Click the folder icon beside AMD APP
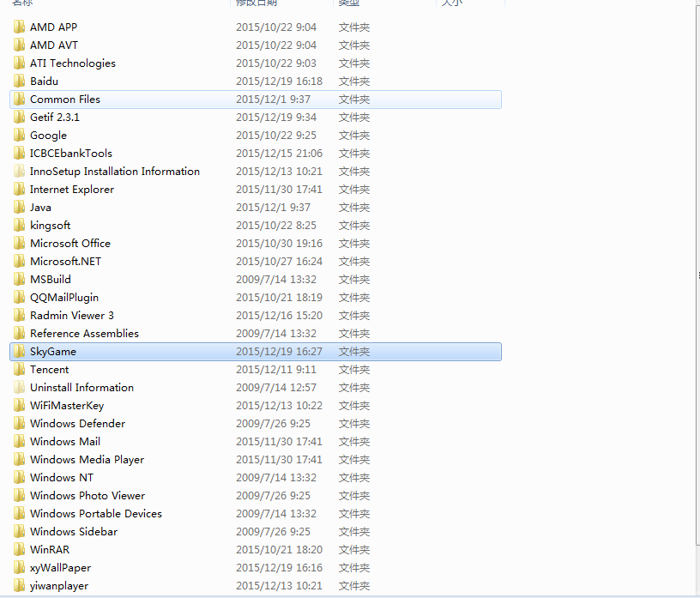The width and height of the screenshot is (700, 598). tap(19, 27)
